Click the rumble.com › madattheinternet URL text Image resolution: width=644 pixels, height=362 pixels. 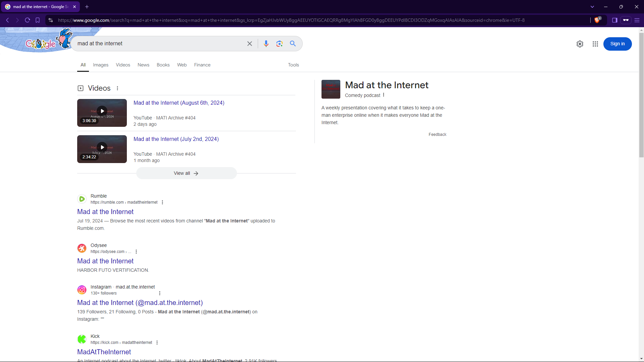tap(124, 202)
